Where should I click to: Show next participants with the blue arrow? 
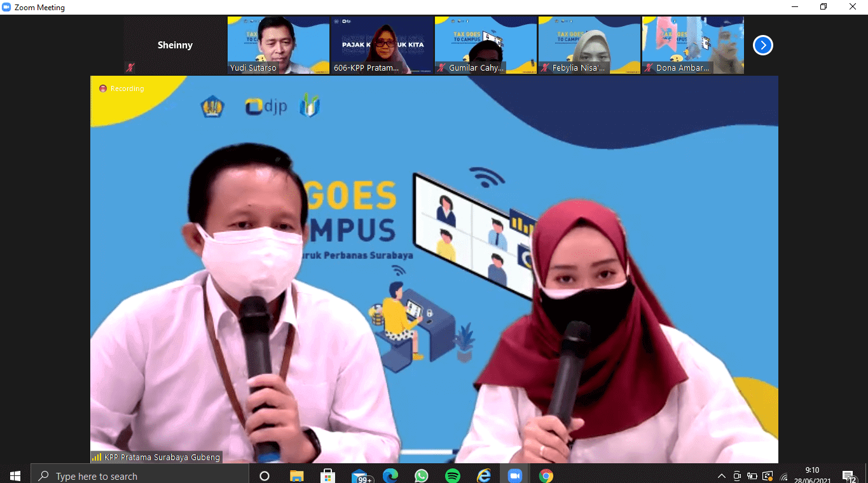762,45
